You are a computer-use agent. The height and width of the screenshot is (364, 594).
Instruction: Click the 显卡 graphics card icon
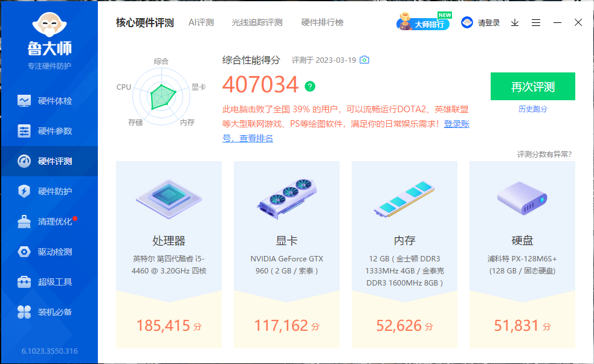(287, 199)
